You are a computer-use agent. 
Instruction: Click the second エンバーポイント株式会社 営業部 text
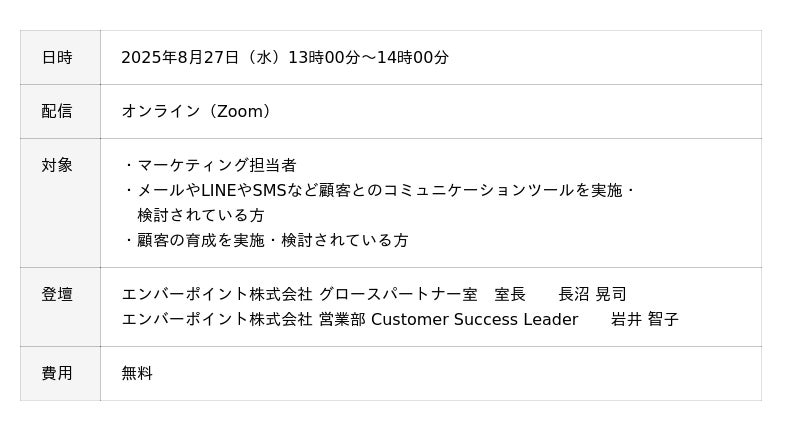pyautogui.click(x=243, y=320)
